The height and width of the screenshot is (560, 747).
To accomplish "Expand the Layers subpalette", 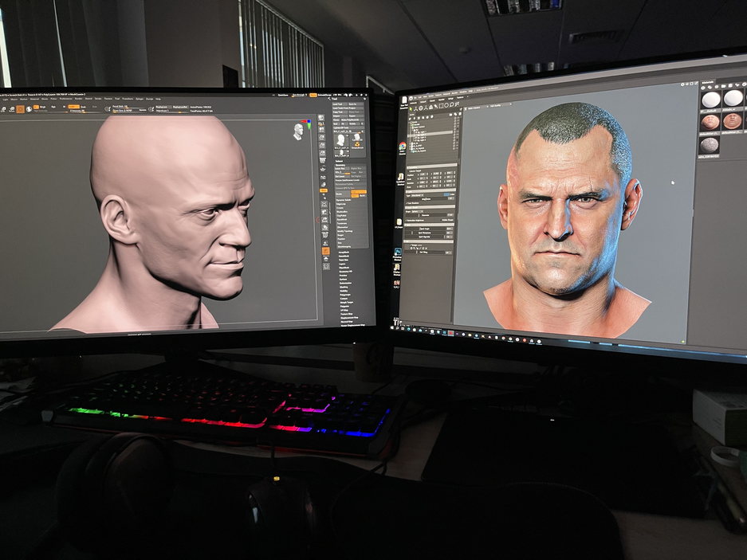I will click(342, 264).
